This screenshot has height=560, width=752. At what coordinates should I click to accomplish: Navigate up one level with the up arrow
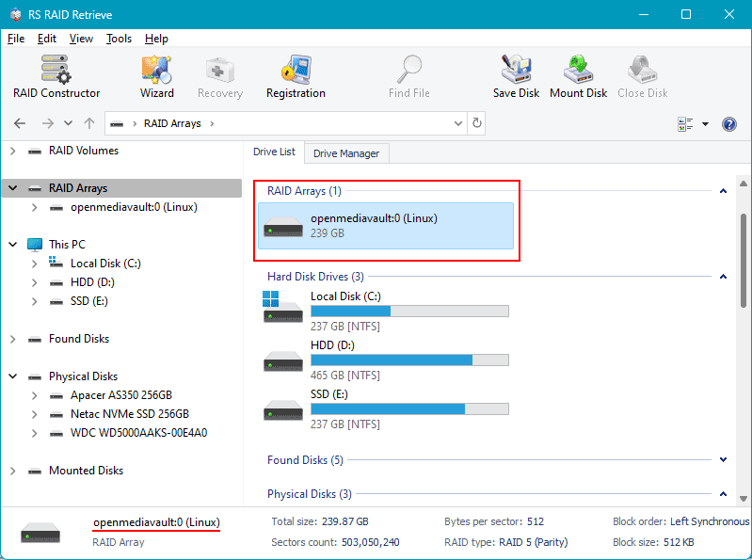click(x=89, y=123)
